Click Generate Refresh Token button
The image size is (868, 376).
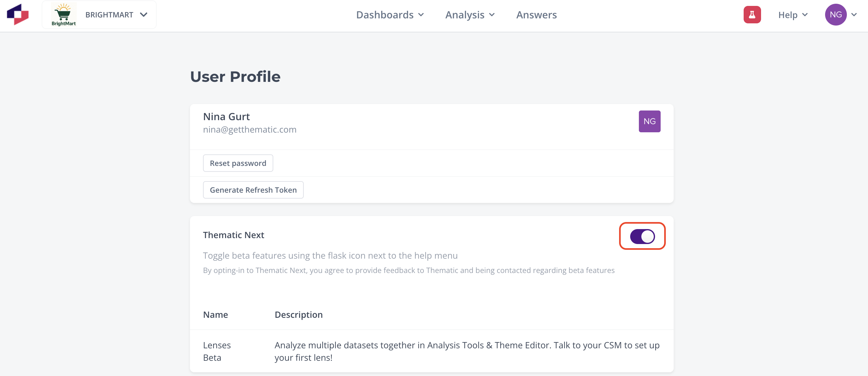(x=253, y=190)
